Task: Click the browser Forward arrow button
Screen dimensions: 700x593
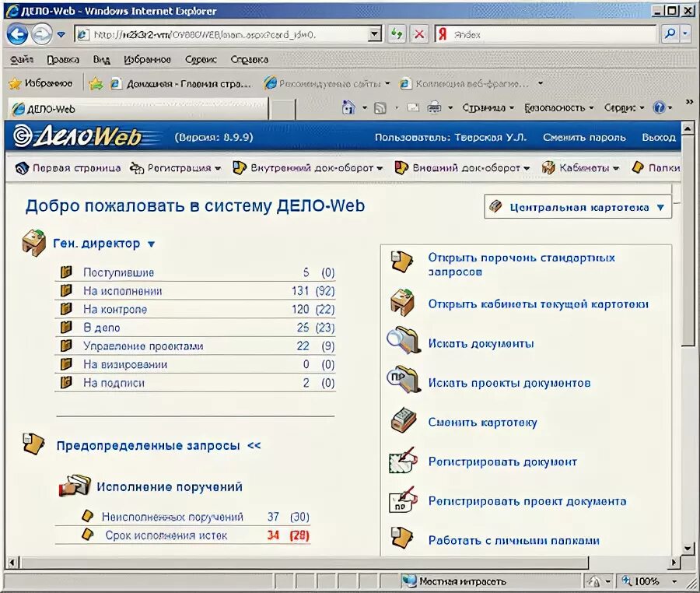Action: coord(41,34)
